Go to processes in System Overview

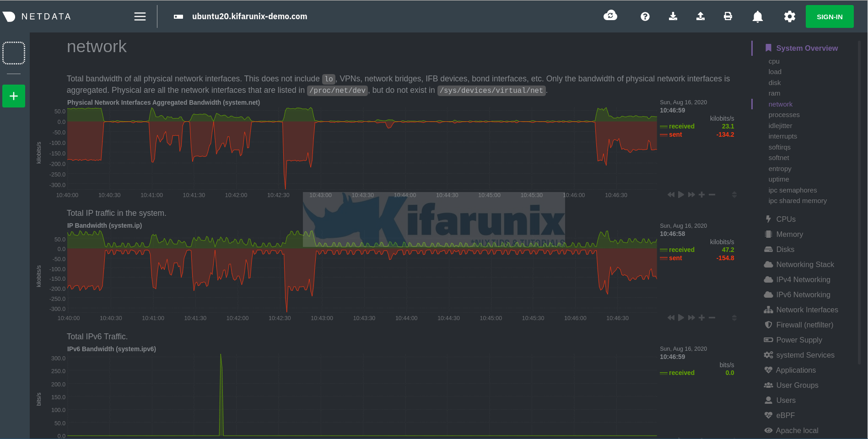(784, 115)
